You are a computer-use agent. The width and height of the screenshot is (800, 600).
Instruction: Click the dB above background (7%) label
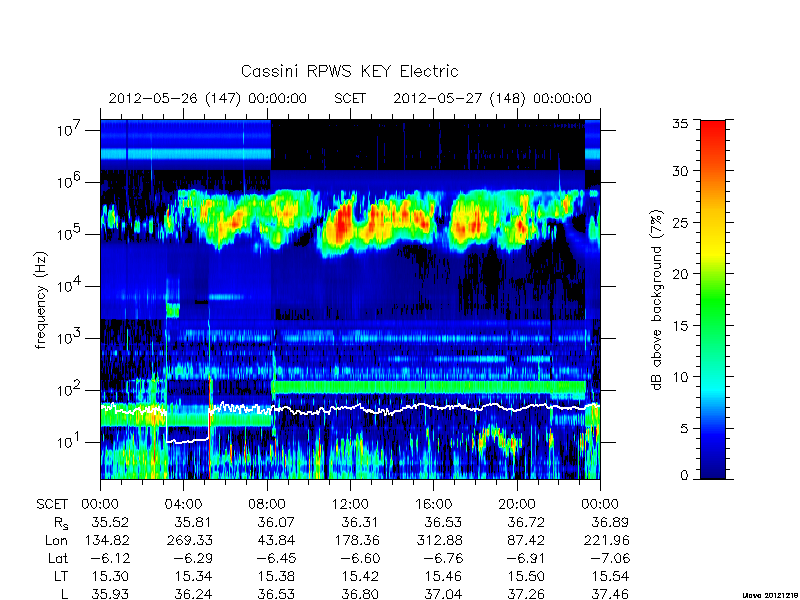(657, 300)
